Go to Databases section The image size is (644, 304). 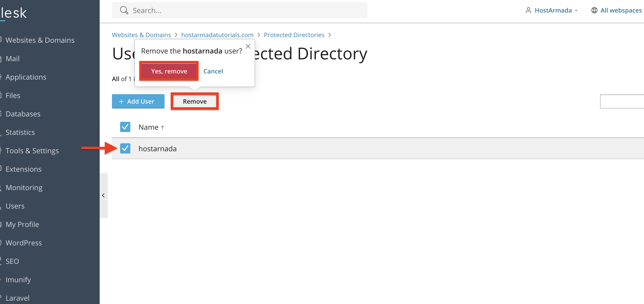click(x=23, y=114)
